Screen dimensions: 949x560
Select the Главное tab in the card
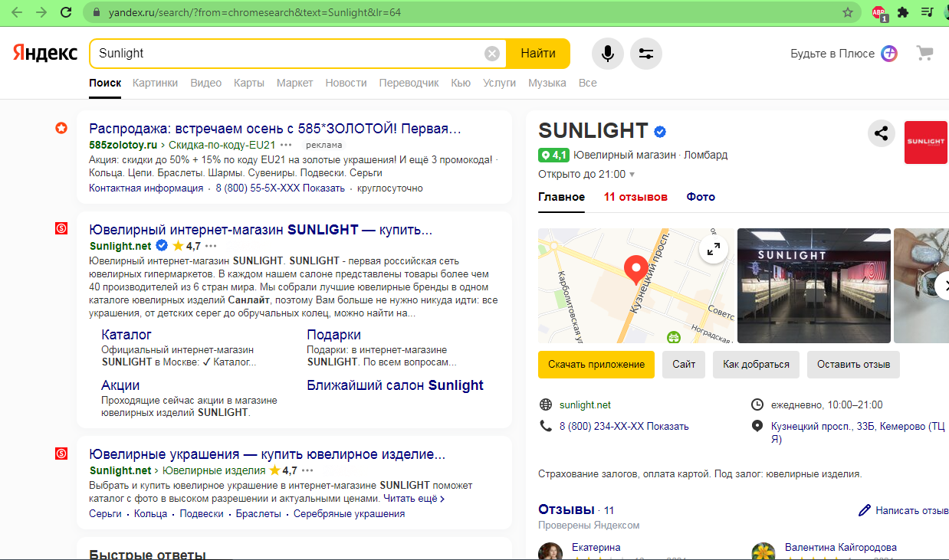click(561, 197)
